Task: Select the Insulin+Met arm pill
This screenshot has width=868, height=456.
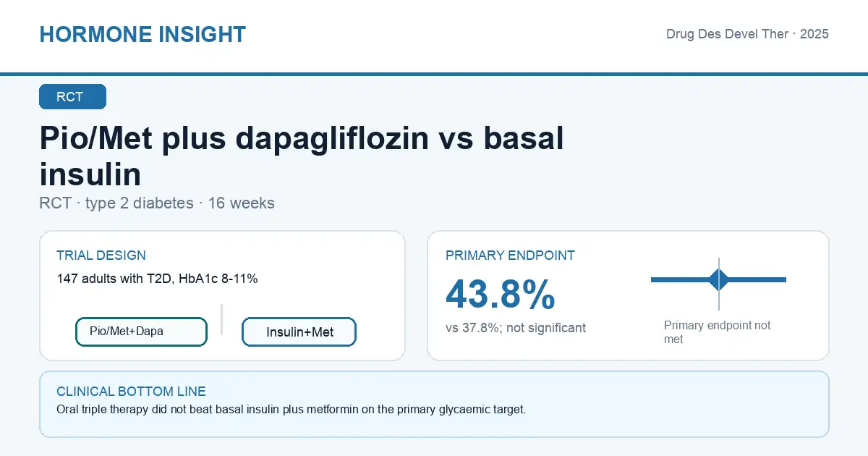Action: coord(299,332)
